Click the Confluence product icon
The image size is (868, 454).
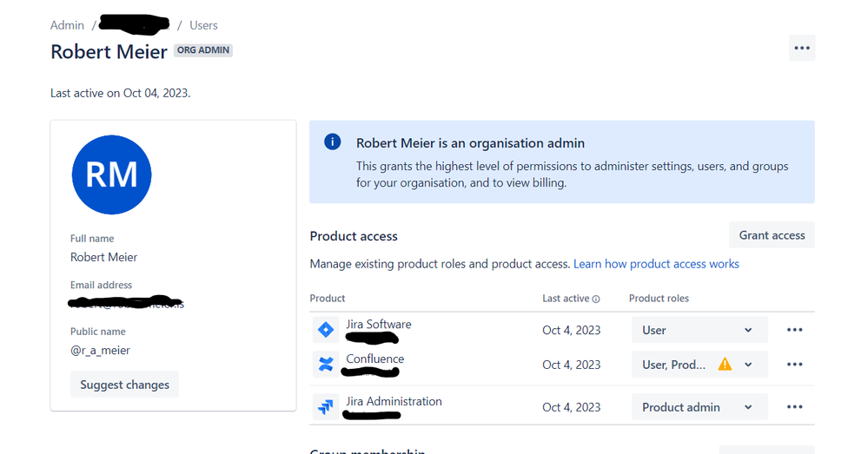(x=326, y=365)
